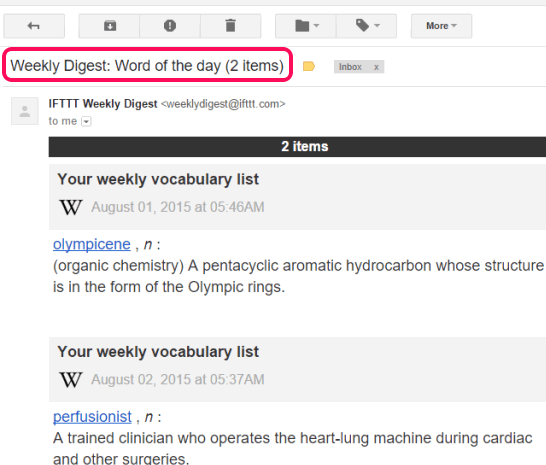Report spam using the exclamation icon

pos(170,26)
